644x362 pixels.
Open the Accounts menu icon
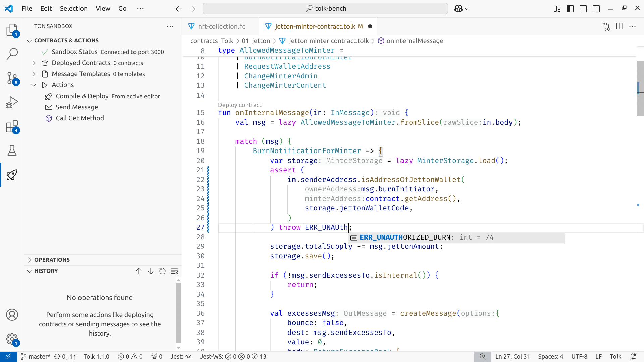12,315
